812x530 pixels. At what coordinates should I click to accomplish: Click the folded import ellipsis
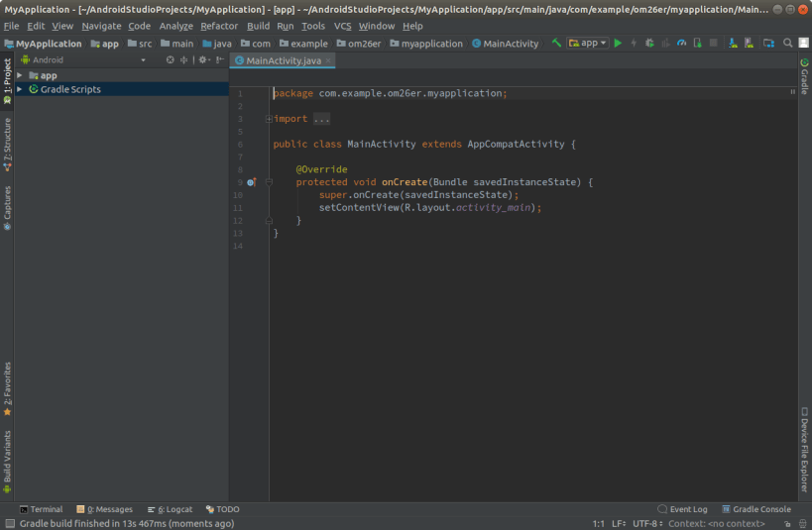coord(321,119)
